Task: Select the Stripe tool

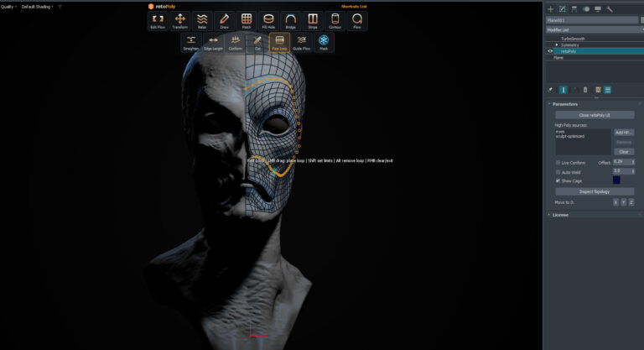Action: coord(313,21)
